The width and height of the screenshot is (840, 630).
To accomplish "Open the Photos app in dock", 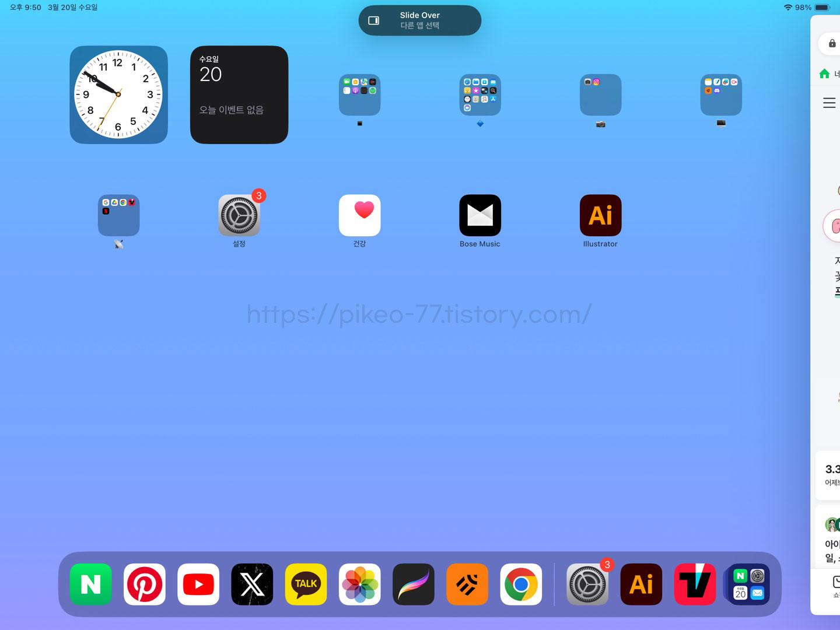I will (x=360, y=584).
